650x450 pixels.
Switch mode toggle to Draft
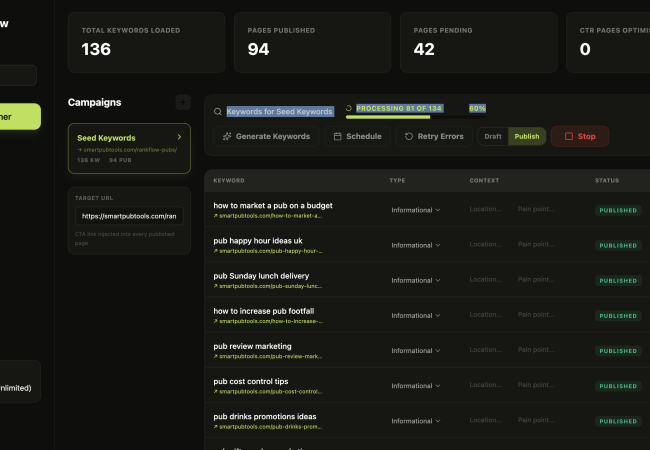tap(492, 136)
